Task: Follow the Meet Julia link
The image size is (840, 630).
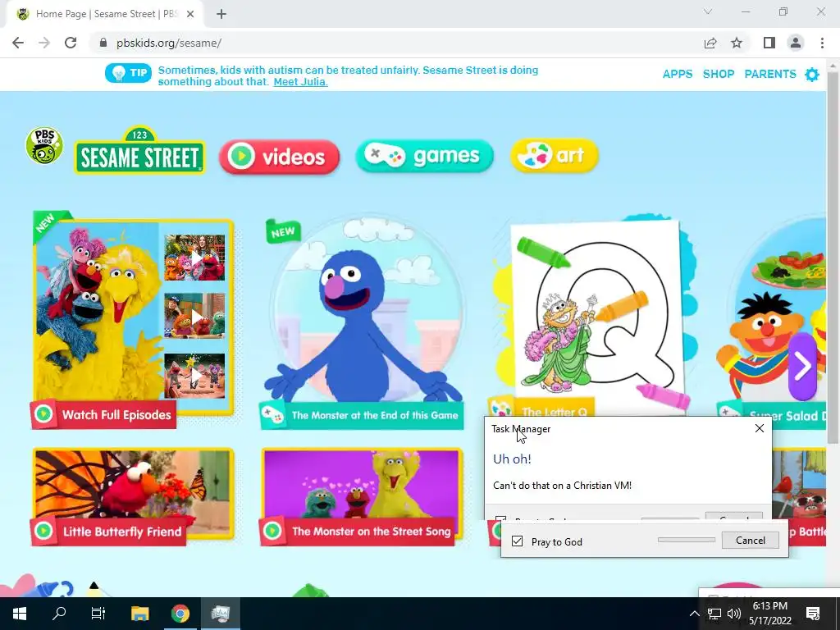Action: click(x=300, y=82)
